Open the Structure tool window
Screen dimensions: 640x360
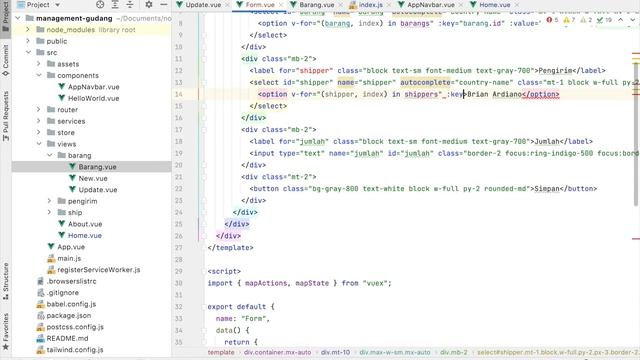tap(6, 282)
